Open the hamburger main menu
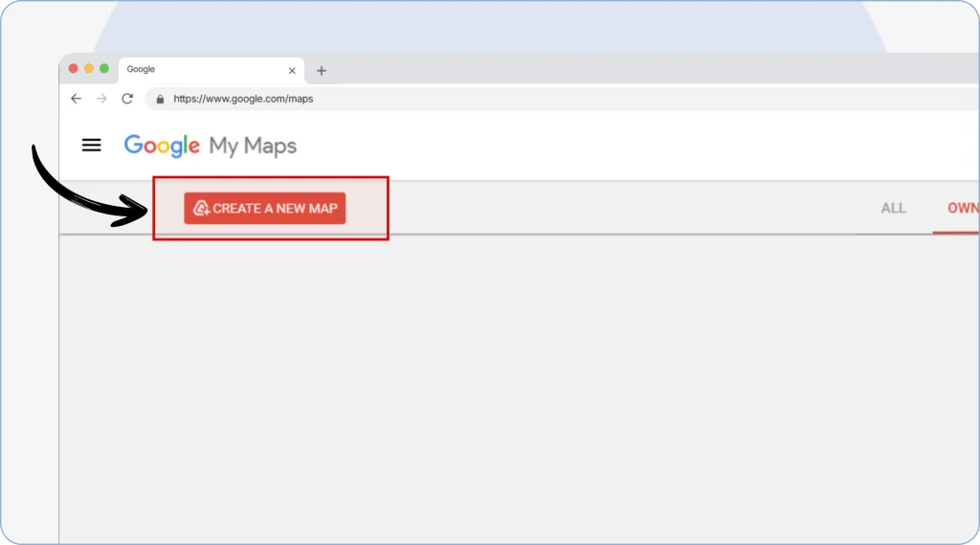This screenshot has height=545, width=980. 91,146
